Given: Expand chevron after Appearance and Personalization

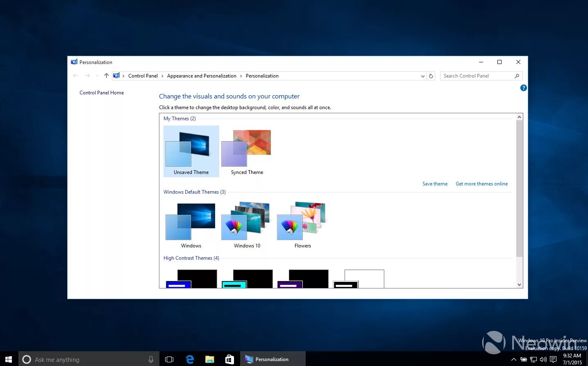Looking at the screenshot, I should 241,76.
